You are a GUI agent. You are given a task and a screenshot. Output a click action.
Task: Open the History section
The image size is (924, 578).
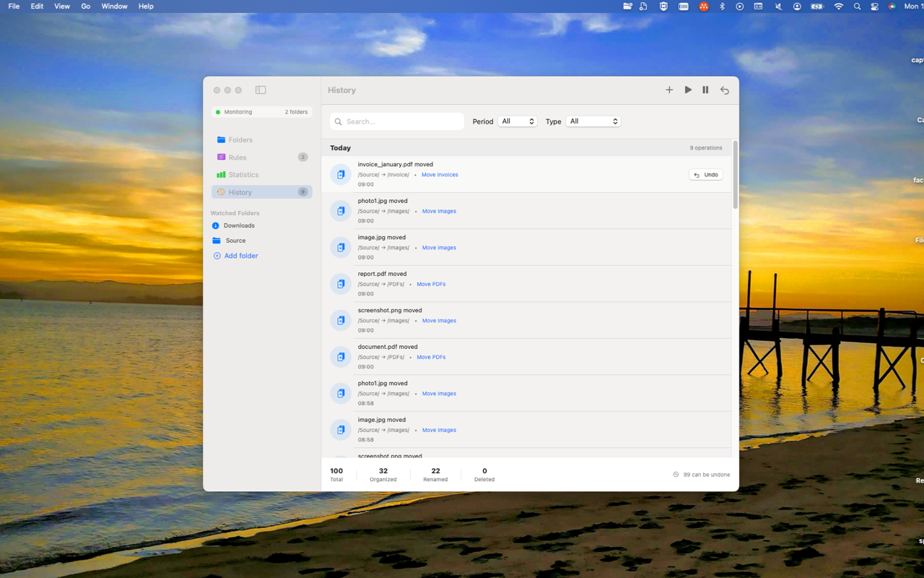tap(240, 191)
